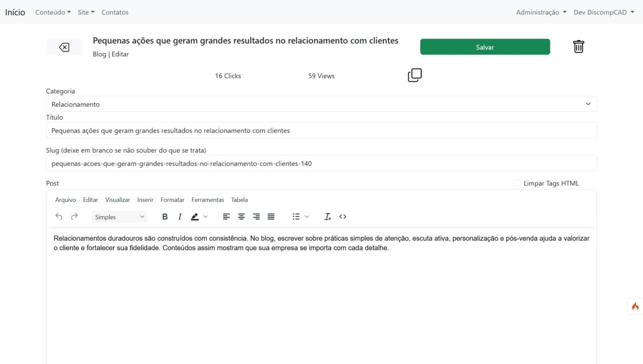Open the Categoria dropdown showing Relacionamento
643x364 pixels.
point(321,104)
